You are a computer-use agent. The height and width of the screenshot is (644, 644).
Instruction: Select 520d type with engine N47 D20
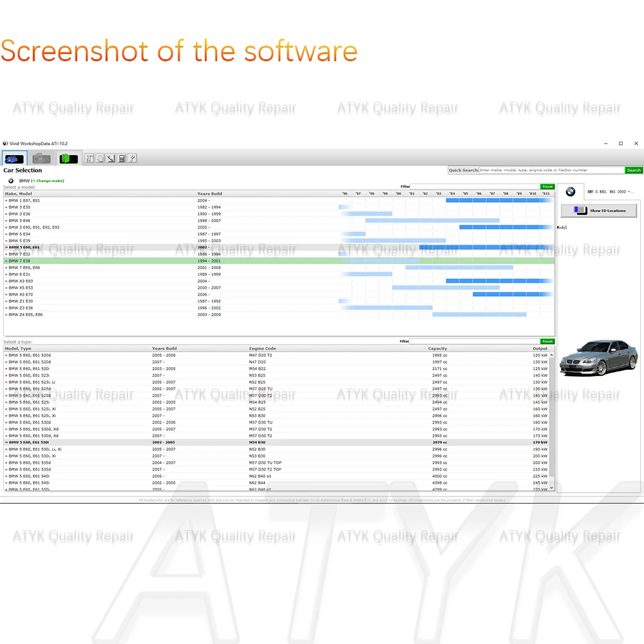pos(276,362)
